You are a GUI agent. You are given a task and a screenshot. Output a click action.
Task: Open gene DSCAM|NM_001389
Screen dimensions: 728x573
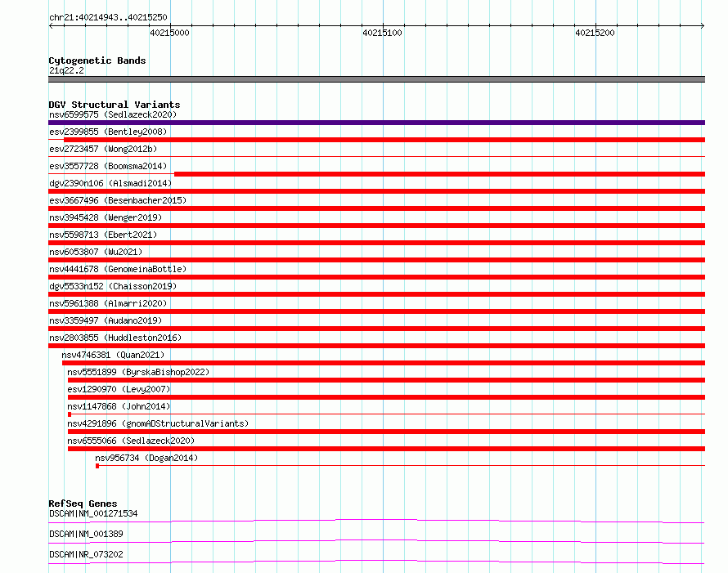[86, 534]
